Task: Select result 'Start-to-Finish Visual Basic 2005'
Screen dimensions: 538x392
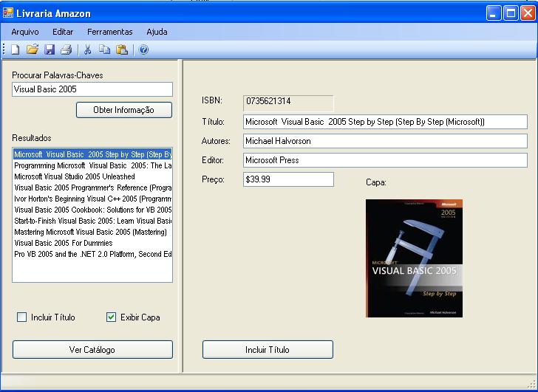Action: (x=92, y=221)
